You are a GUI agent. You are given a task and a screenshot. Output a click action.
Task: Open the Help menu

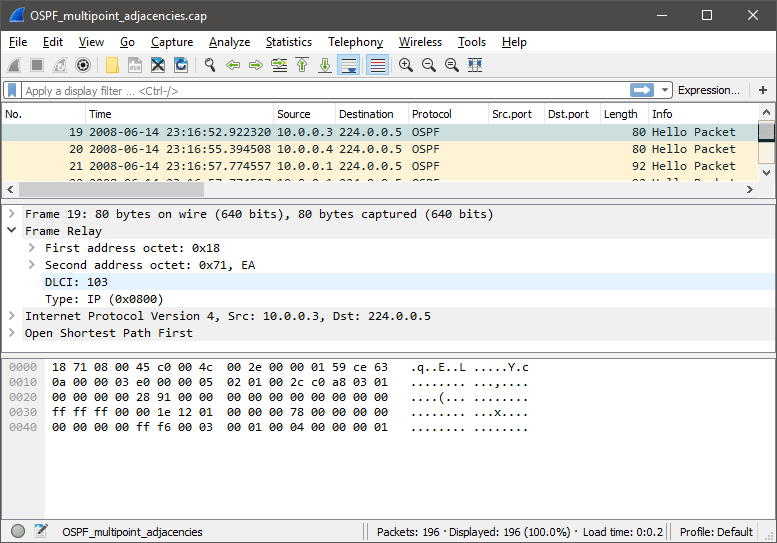coord(514,42)
